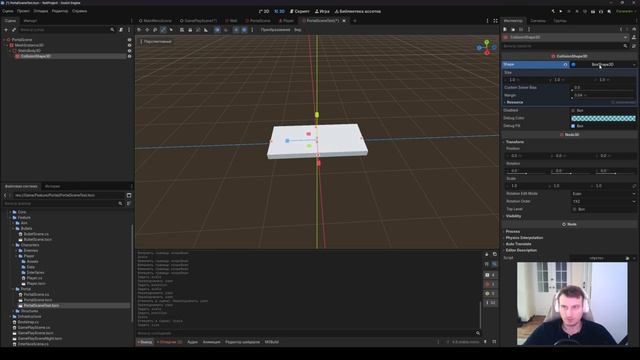Image resolution: width=640 pixels, height=360 pixels.
Task: Expand the Core folder in FileSystem
Action: coord(11,212)
